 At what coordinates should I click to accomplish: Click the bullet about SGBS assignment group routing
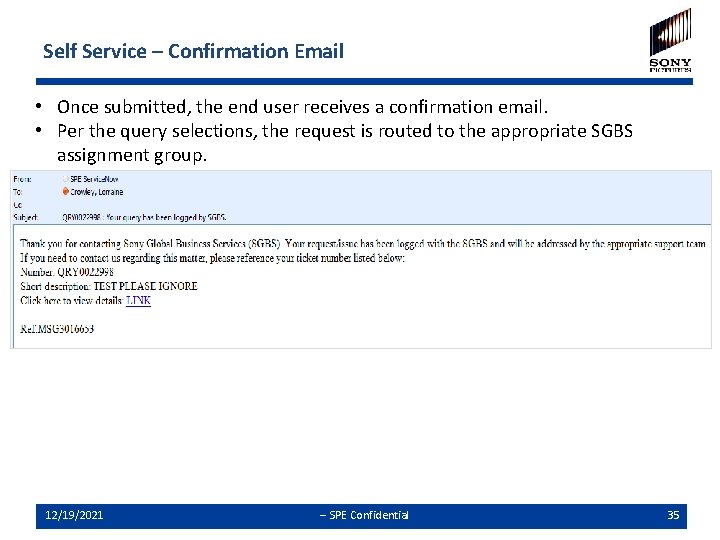tap(345, 143)
